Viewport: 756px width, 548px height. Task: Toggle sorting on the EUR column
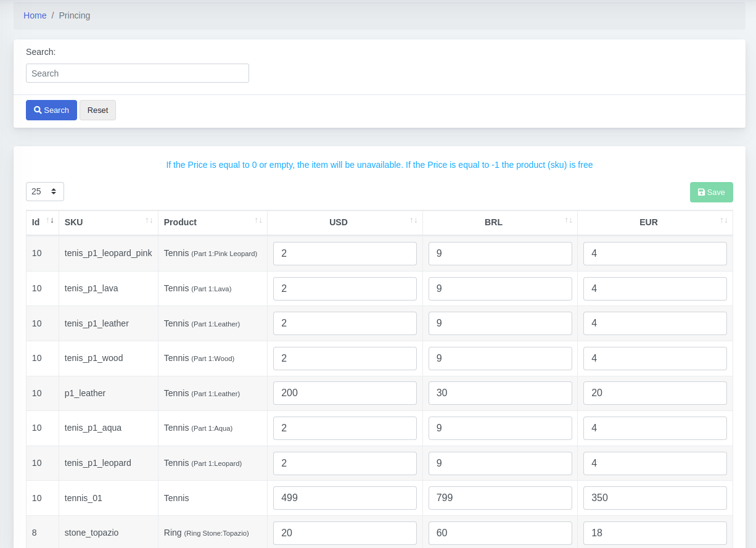point(724,220)
